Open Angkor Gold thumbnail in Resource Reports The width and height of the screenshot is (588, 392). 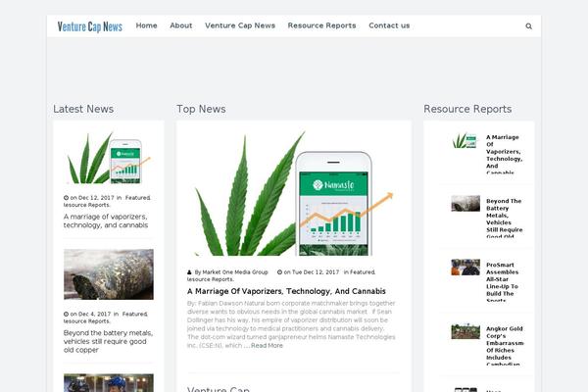pyautogui.click(x=465, y=331)
